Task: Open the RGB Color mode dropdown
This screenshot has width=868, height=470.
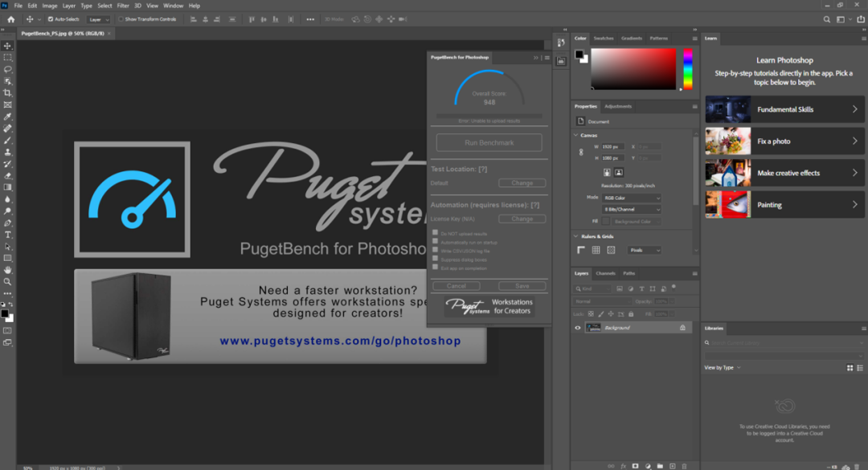Action: click(x=632, y=198)
